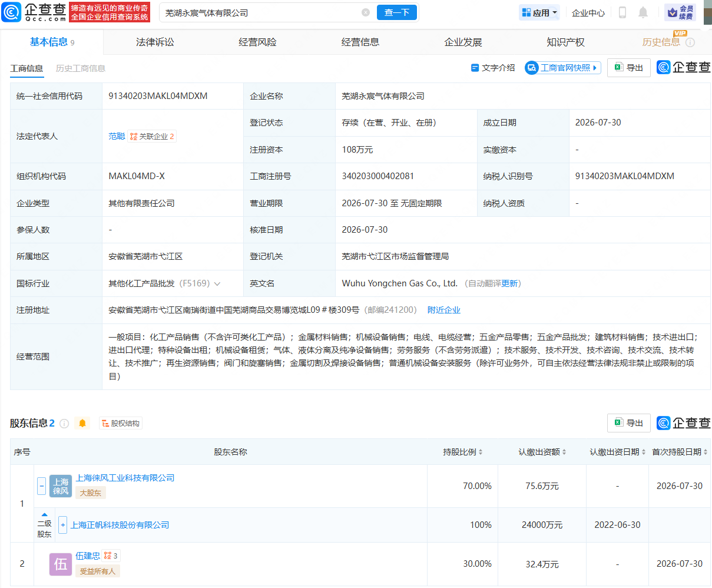The height and width of the screenshot is (588, 712).
Task: Collapse 二级股东 section arrow
Action: 44,515
